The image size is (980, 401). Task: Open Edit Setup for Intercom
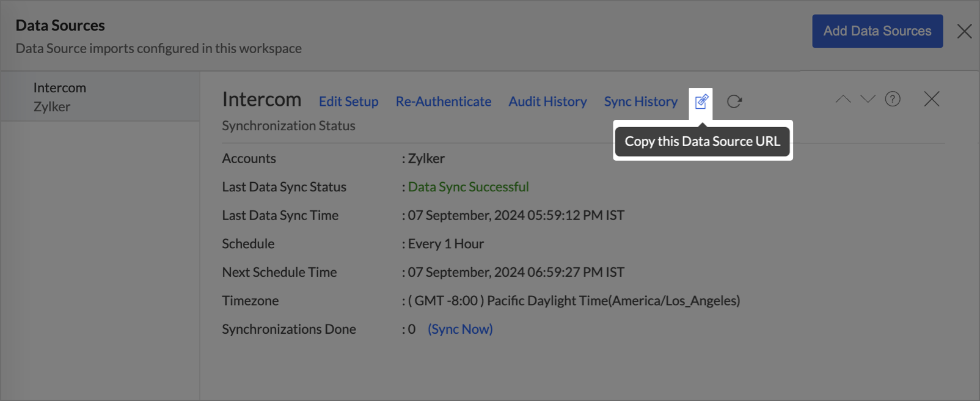pos(348,101)
